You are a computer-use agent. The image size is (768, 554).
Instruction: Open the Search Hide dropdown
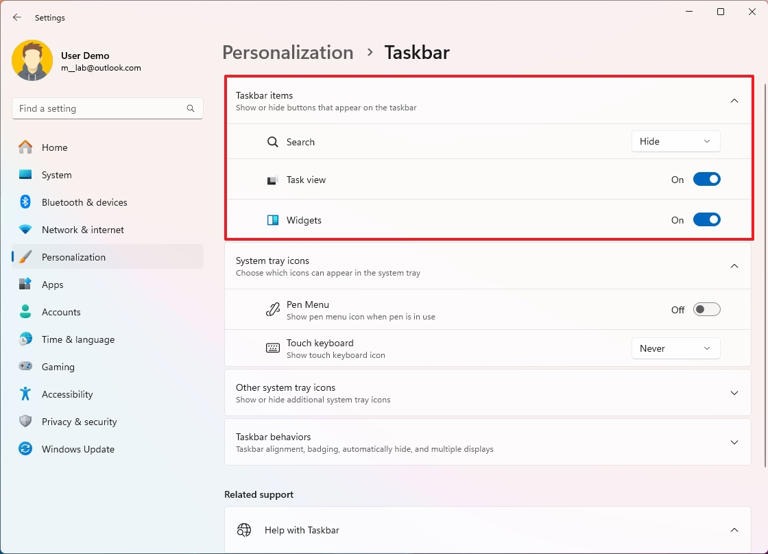675,142
